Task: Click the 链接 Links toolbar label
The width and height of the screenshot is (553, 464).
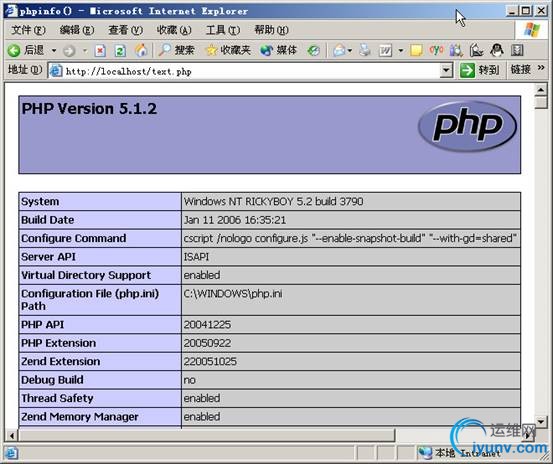Action: [521, 69]
